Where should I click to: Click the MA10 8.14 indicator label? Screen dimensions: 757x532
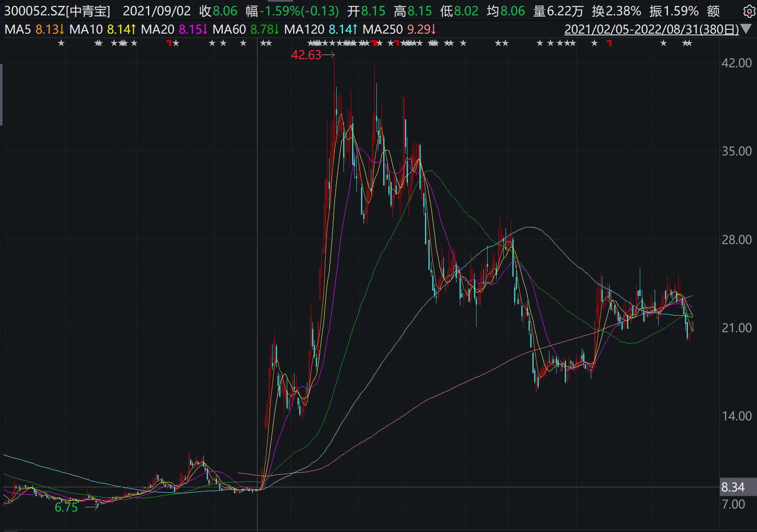[x=103, y=29]
